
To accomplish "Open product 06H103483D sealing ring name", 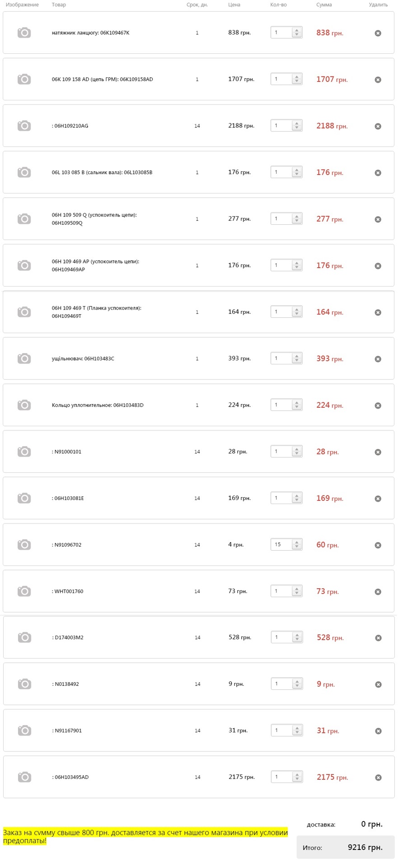I will (98, 405).
